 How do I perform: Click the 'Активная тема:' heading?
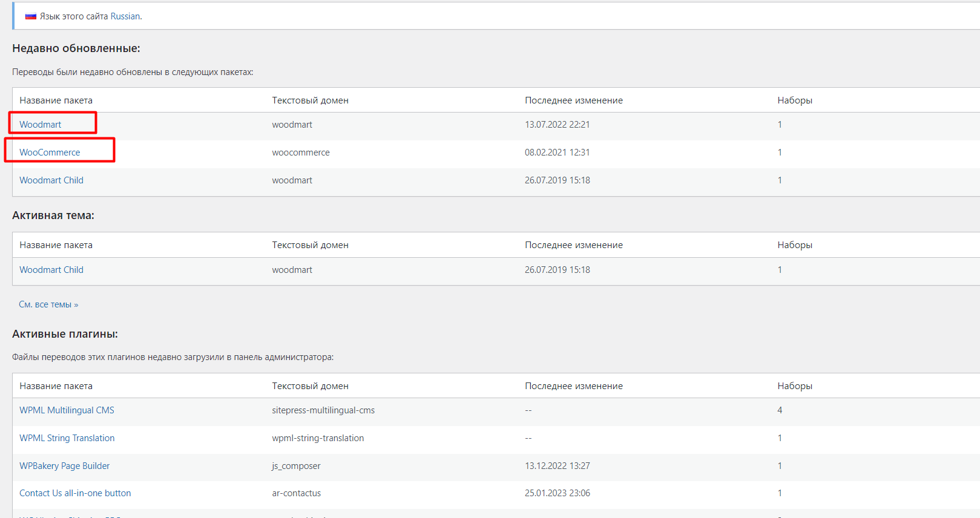coord(53,215)
